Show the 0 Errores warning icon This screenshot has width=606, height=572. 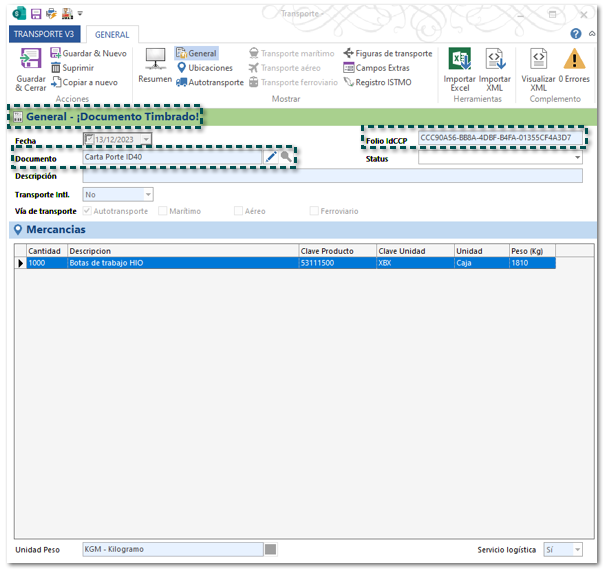[x=574, y=60]
